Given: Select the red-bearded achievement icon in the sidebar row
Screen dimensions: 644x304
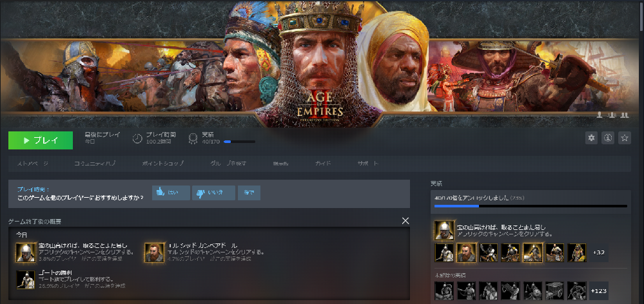Looking at the screenshot, I should tap(466, 252).
